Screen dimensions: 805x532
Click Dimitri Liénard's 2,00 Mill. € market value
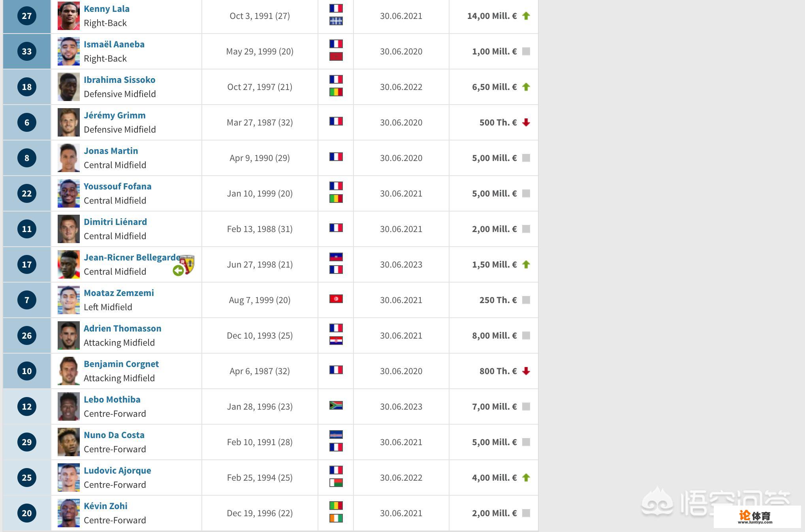point(494,229)
